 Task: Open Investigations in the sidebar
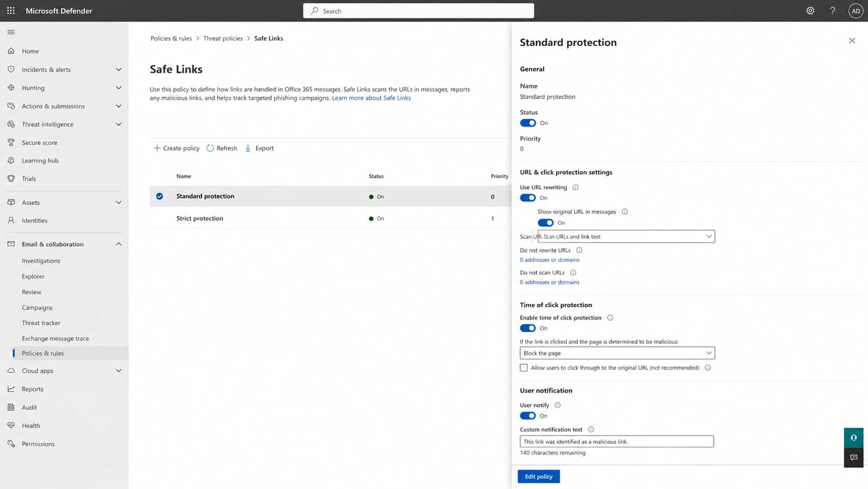[41, 261]
